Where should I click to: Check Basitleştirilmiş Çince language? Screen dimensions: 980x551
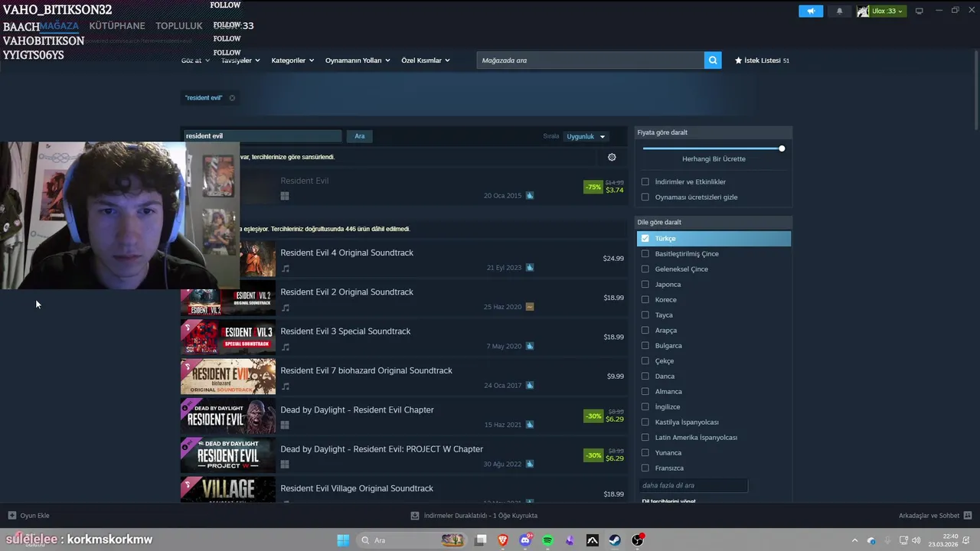(x=645, y=253)
